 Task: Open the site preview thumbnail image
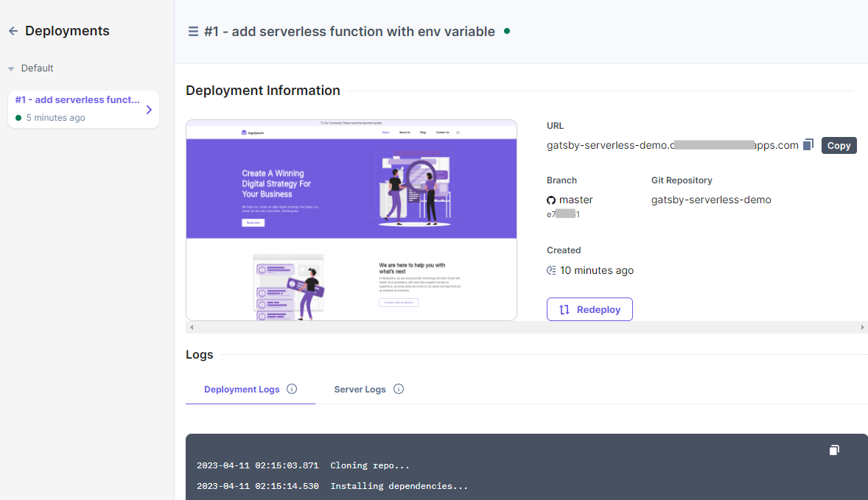click(x=351, y=219)
